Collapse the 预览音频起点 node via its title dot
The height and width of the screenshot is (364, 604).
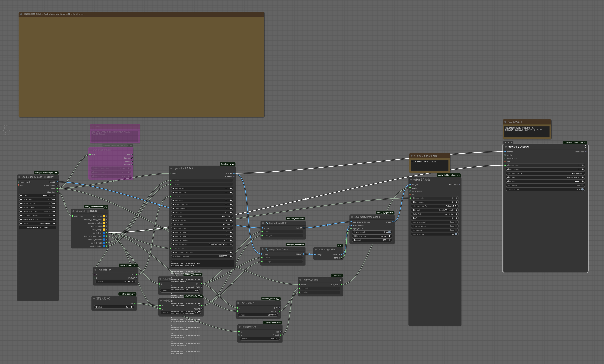pyautogui.click(x=238, y=303)
